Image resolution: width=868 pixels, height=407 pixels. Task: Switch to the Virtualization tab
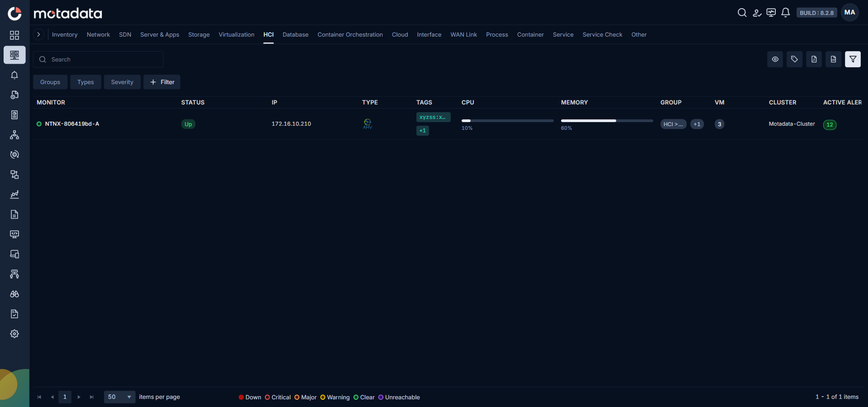click(x=236, y=34)
